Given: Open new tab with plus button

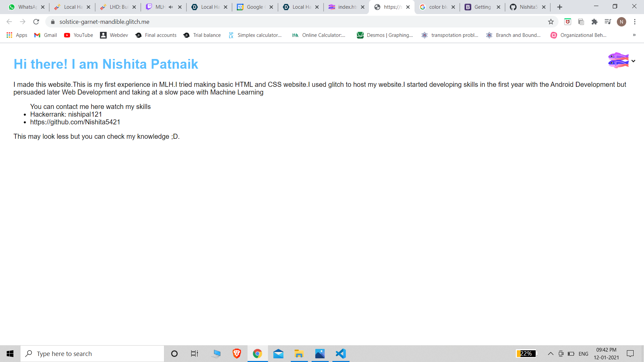Looking at the screenshot, I should click(x=559, y=7).
